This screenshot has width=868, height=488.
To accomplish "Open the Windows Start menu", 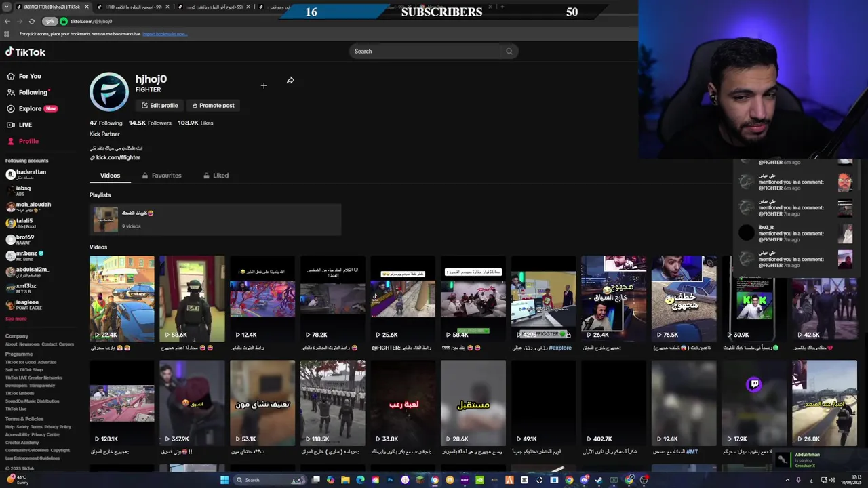I will tap(224, 480).
